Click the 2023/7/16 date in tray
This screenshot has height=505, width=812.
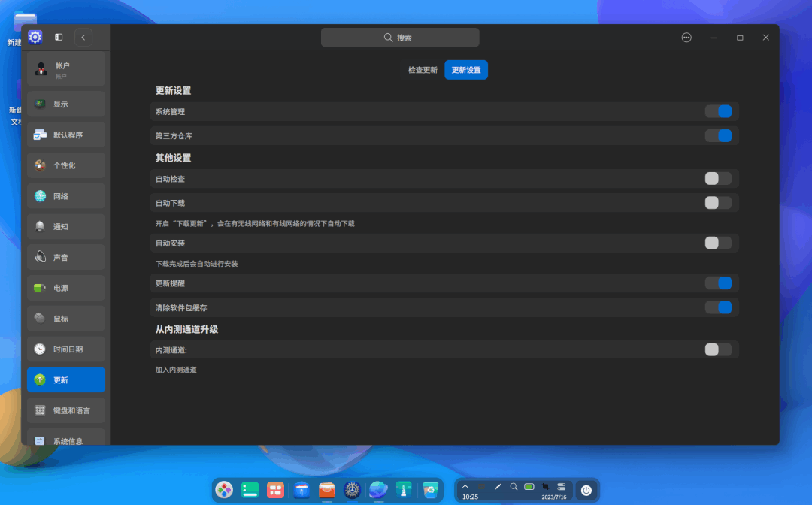click(553, 497)
